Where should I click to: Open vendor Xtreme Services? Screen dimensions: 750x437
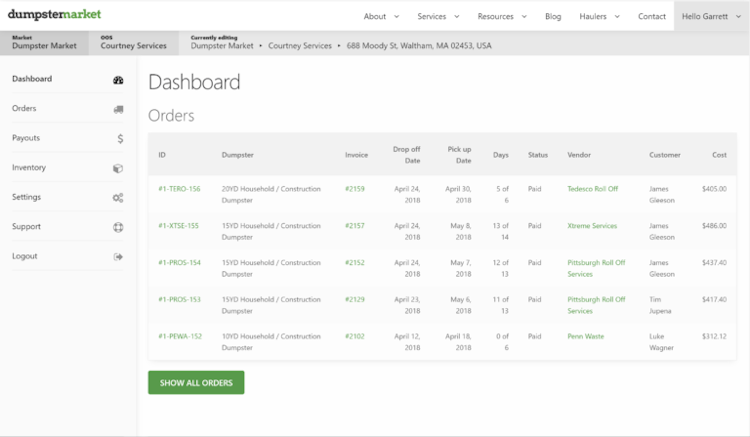(592, 226)
